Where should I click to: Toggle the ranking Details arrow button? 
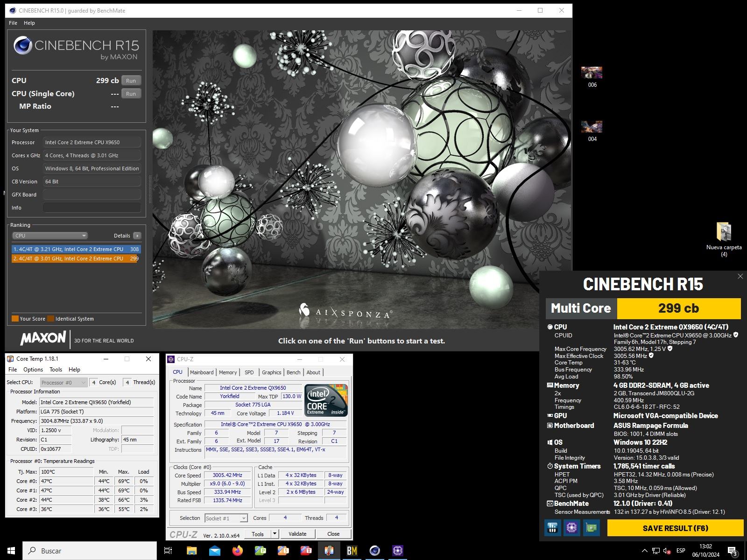coord(137,236)
